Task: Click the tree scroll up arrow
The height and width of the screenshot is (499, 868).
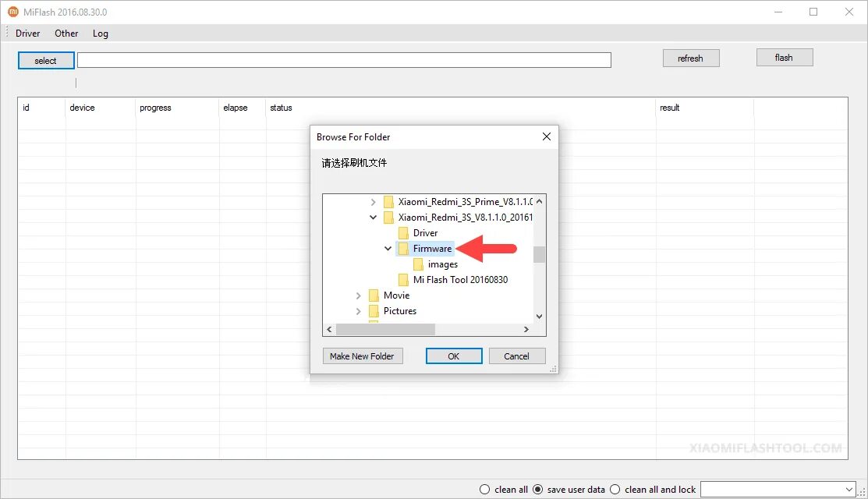Action: pos(539,201)
